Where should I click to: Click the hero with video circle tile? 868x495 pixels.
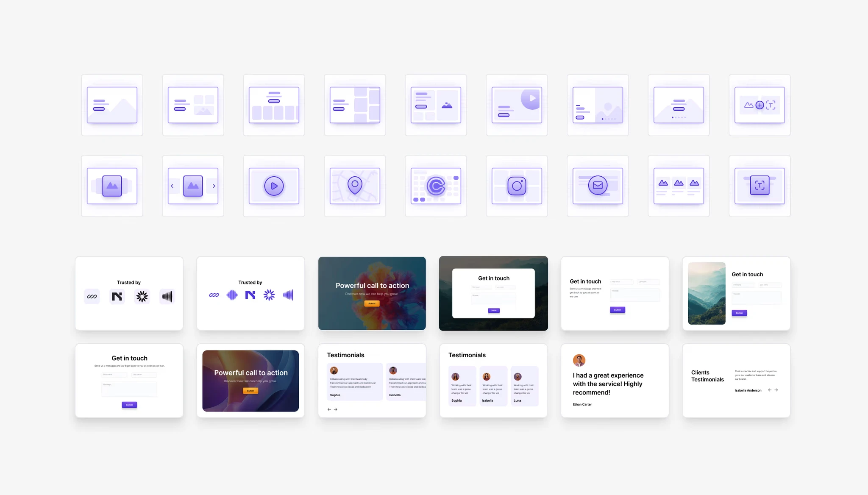(x=517, y=105)
